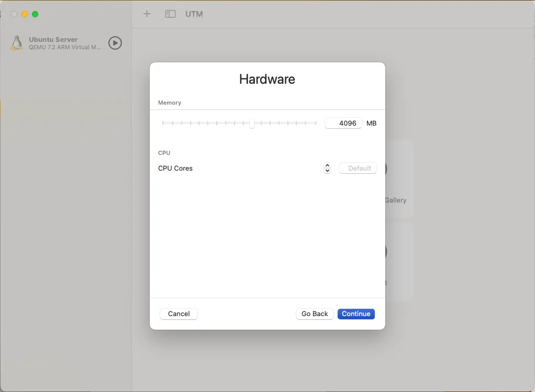535x392 pixels.
Task: Click the 4096 memory input field
Action: pyautogui.click(x=343, y=124)
